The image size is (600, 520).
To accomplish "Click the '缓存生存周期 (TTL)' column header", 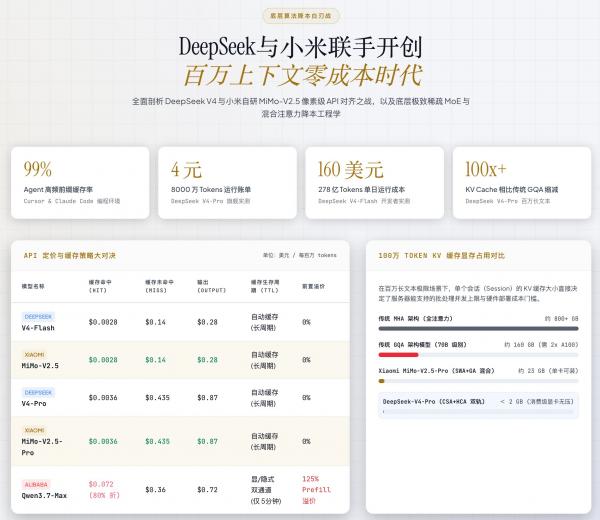I will coord(265,286).
